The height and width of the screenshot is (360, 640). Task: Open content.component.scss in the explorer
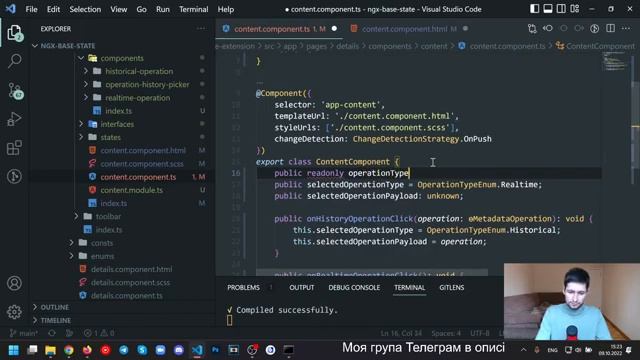click(x=142, y=164)
